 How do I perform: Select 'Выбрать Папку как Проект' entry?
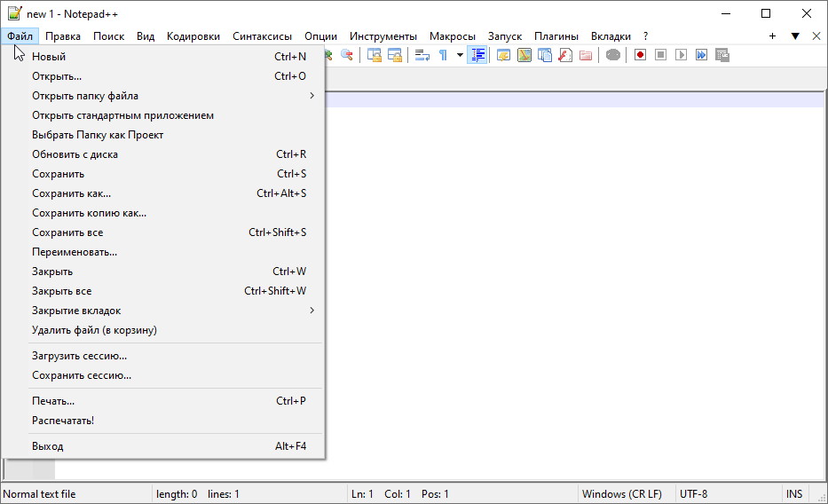tap(163, 135)
